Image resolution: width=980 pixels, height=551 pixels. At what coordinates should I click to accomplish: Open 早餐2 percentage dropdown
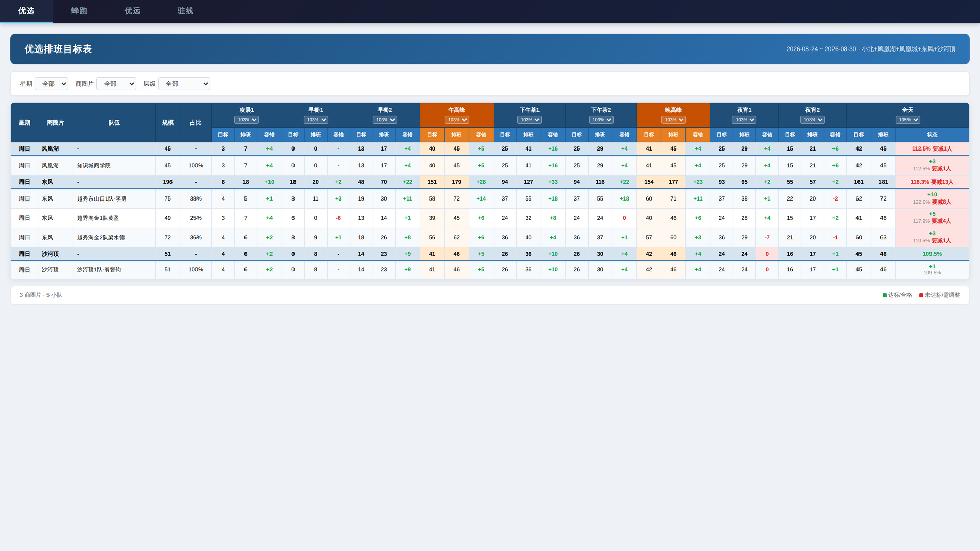pos(385,120)
